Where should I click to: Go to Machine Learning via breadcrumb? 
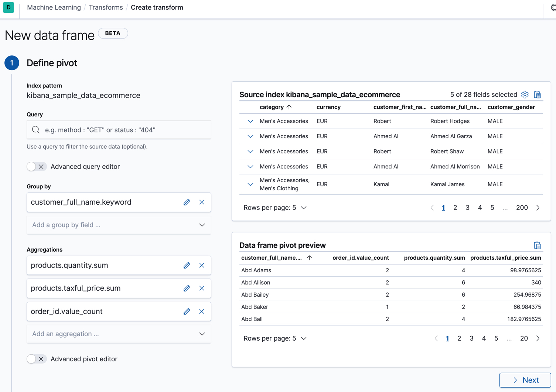click(x=54, y=7)
